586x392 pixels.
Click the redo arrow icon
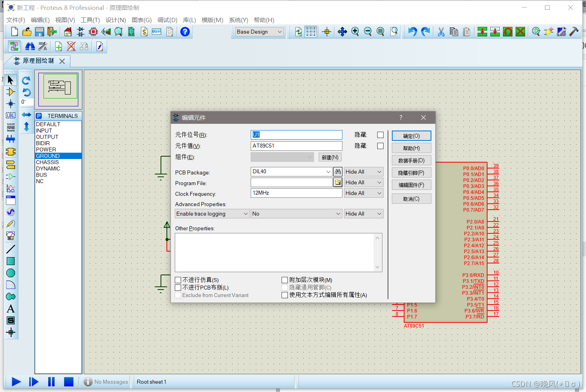point(425,32)
